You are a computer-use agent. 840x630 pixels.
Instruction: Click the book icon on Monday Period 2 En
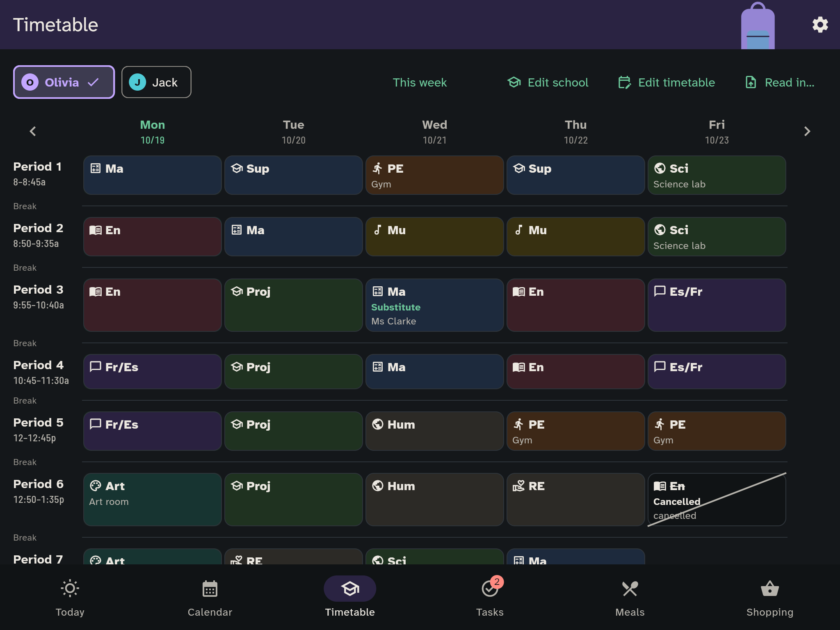[96, 230]
